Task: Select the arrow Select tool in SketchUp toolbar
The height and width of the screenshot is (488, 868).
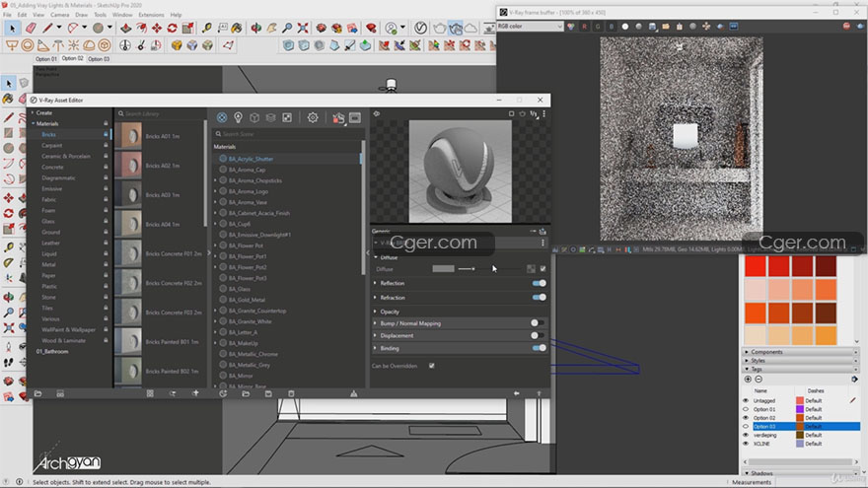Action: click(x=12, y=28)
